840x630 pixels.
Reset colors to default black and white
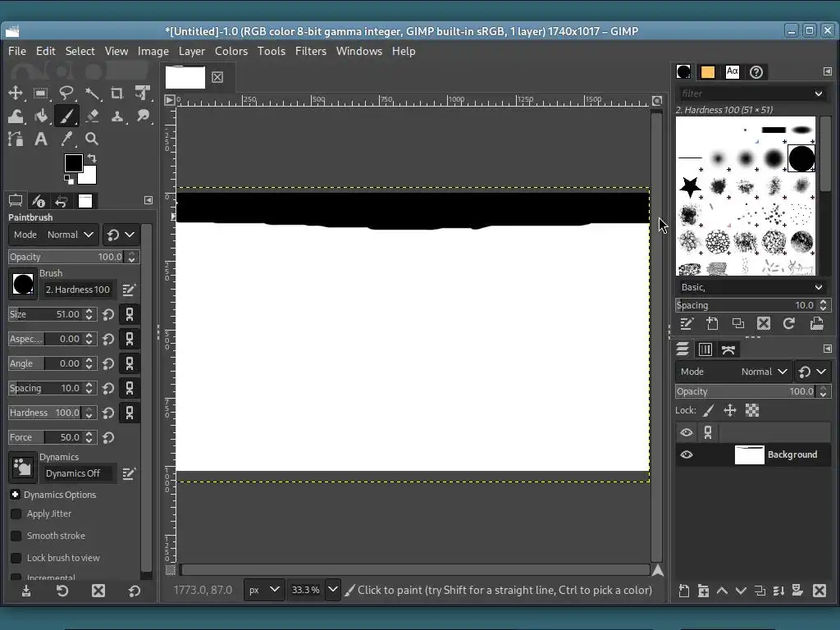coord(69,180)
